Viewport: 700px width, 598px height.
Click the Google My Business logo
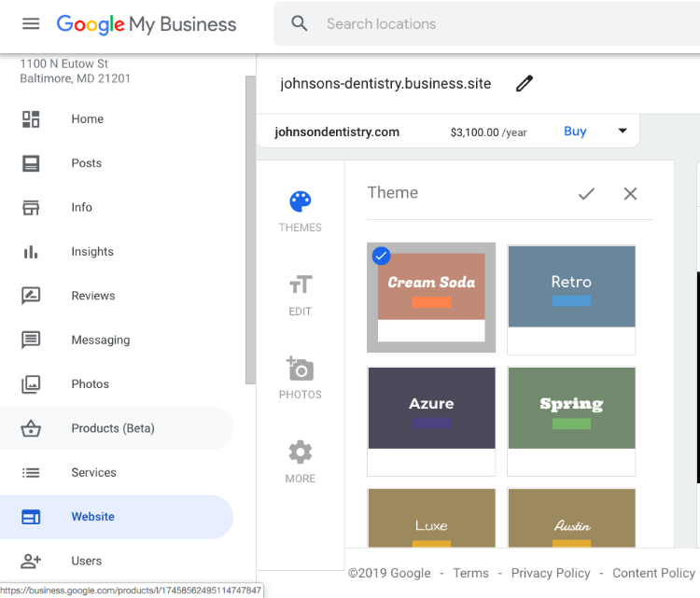146,24
